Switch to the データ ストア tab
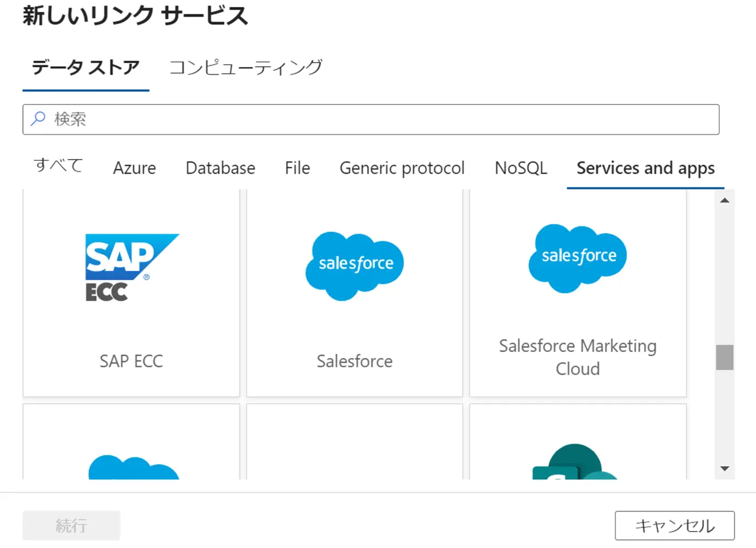The height and width of the screenshot is (548, 756). [x=86, y=67]
